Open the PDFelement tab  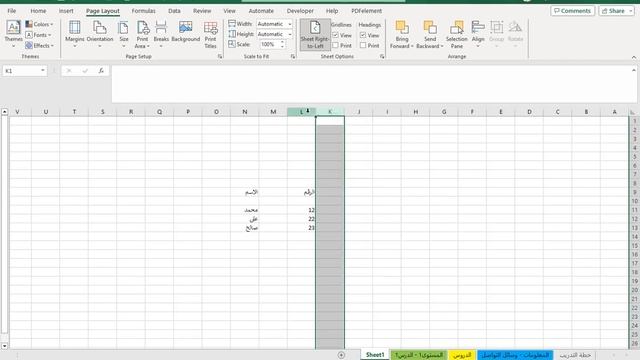[367, 11]
